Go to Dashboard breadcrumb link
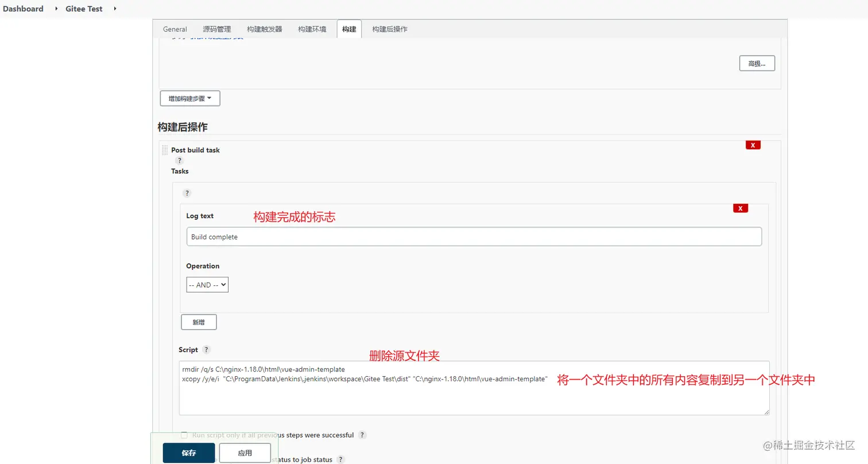The image size is (868, 464). pyautogui.click(x=23, y=9)
